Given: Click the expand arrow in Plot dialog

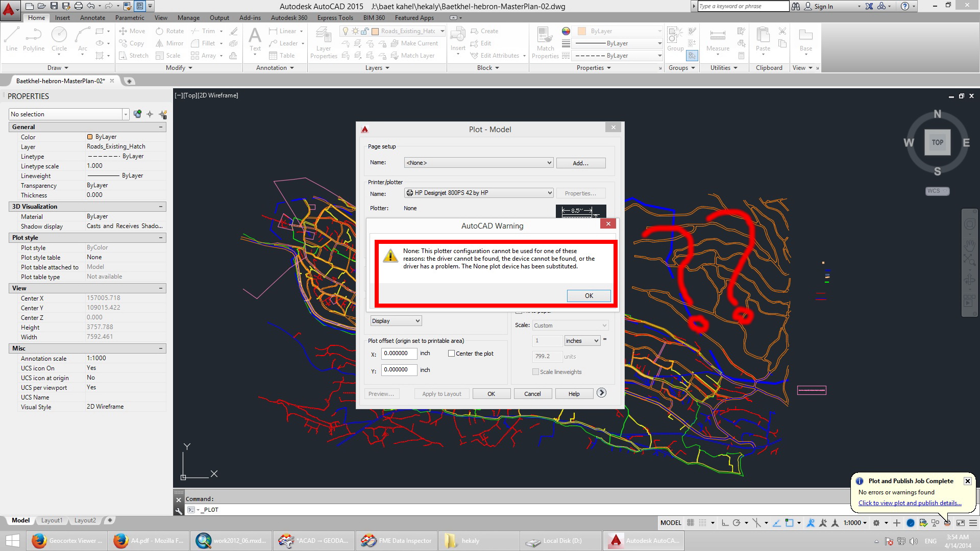Looking at the screenshot, I should pos(602,392).
